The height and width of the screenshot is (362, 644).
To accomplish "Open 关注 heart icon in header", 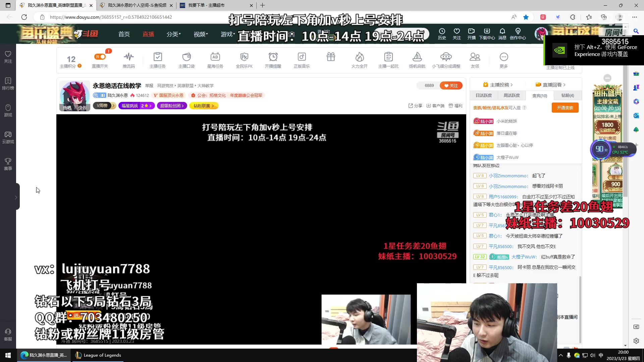I will (x=457, y=34).
